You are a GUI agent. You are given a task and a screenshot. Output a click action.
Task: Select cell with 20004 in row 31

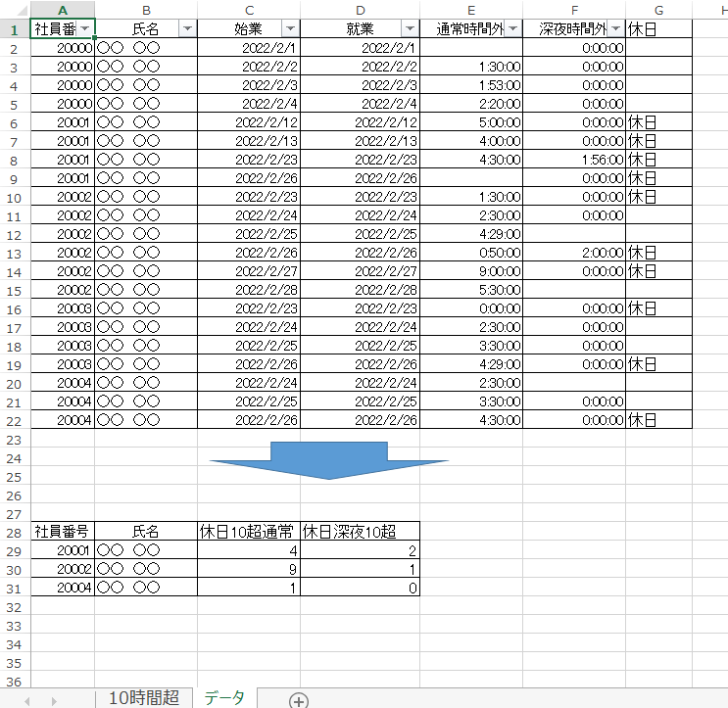(x=63, y=588)
